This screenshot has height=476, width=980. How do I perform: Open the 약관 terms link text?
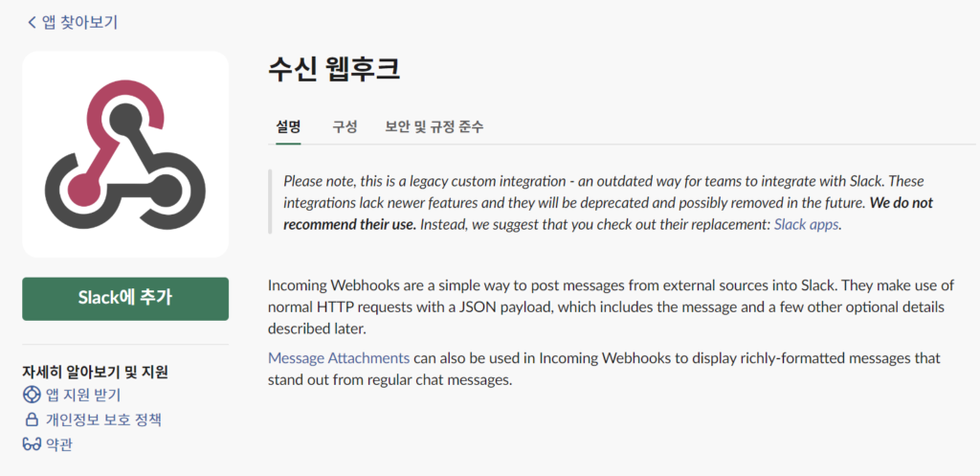pos(59,444)
